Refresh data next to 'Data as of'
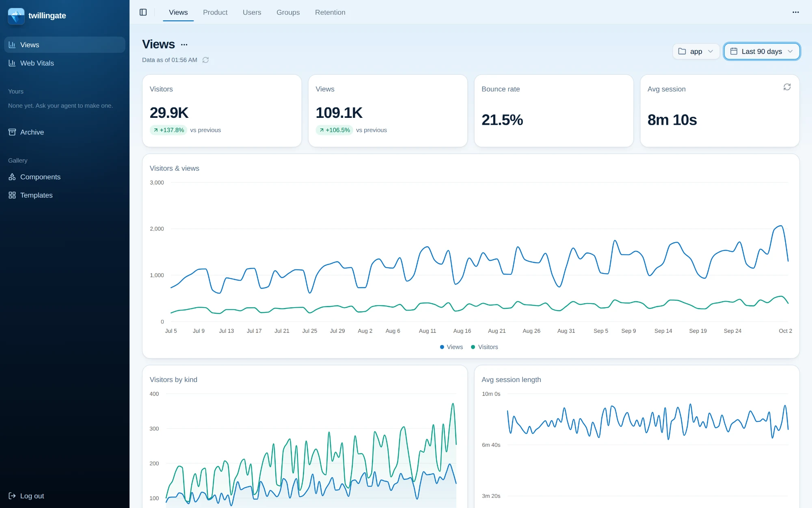Screen dimensions: 812x508 205,60
